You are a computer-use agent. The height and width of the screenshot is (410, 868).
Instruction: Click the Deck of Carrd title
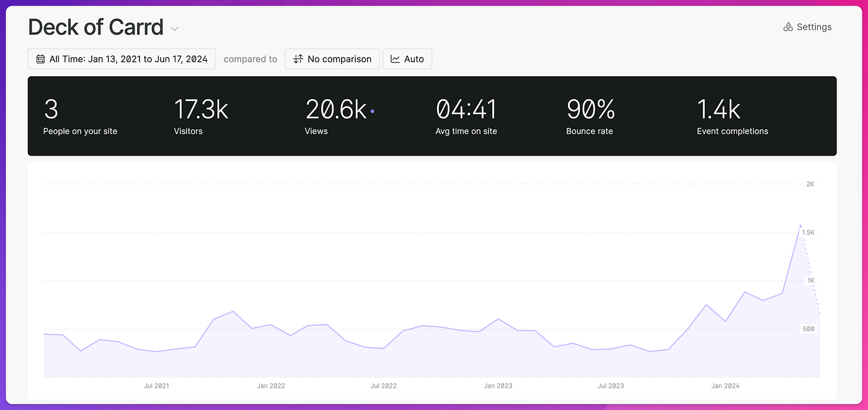click(96, 27)
